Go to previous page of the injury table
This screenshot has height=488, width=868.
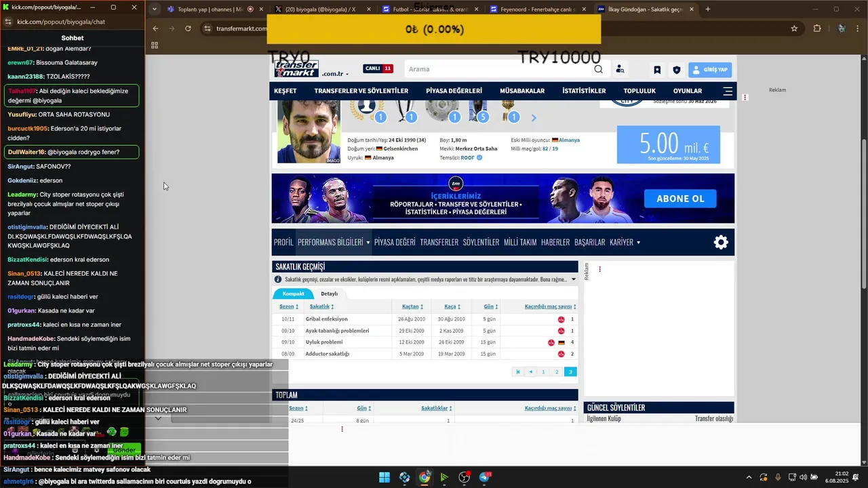(x=530, y=371)
